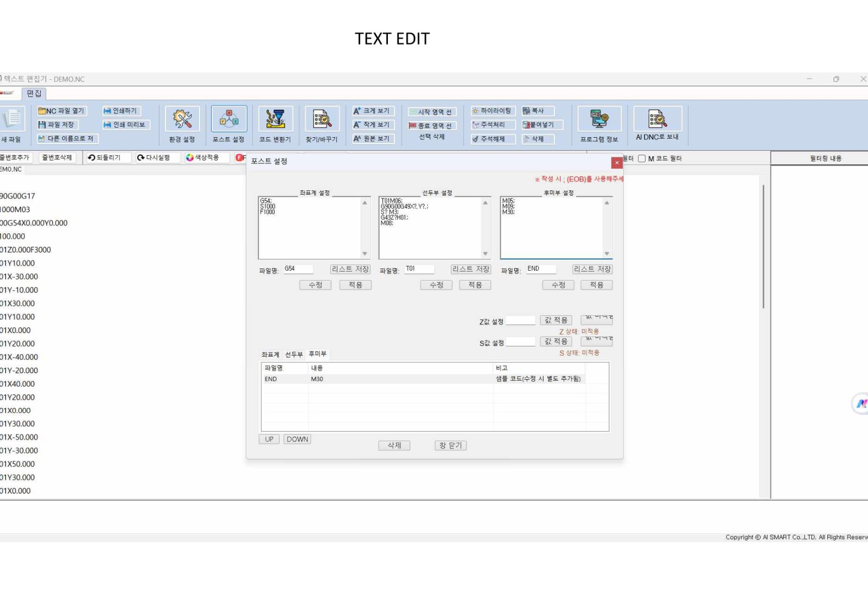Click the main editor vertical scrollbar
Screen dimensions: 868x614
(763, 247)
